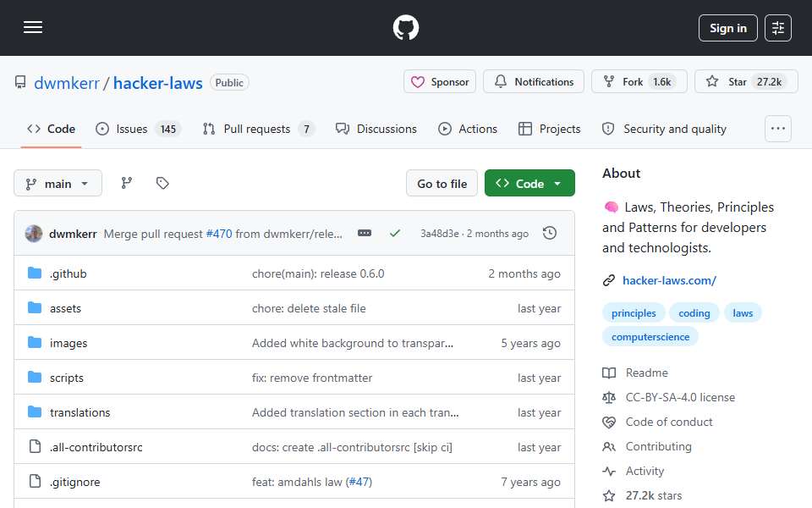
Task: Click dwmkerr author name in commit bar
Action: coord(73,234)
